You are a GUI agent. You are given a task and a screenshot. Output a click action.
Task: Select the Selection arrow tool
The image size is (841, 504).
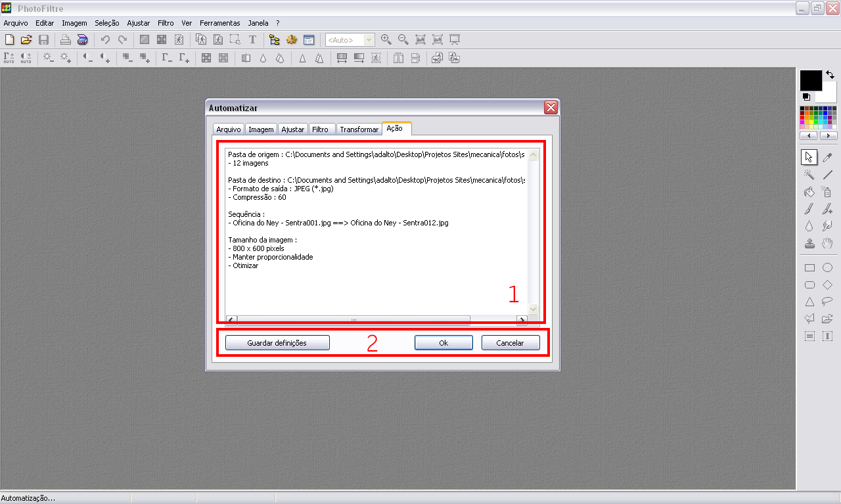(x=809, y=157)
